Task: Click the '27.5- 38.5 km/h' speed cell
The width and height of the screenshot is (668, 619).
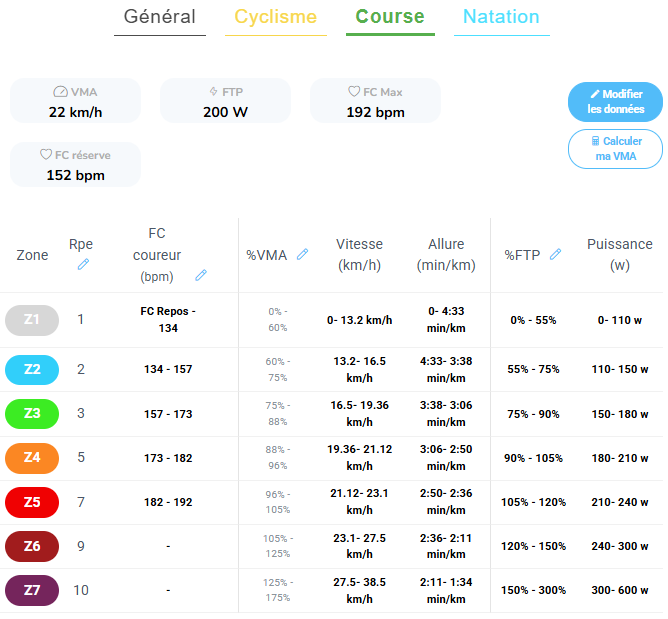Action: pos(360,590)
